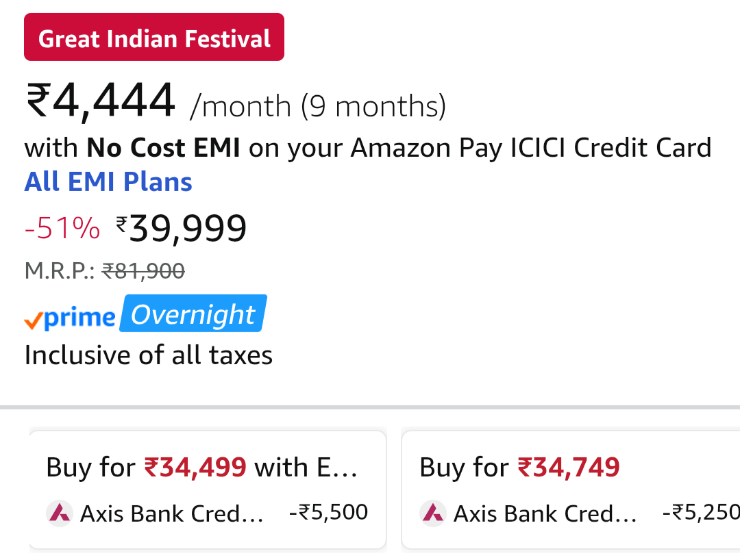The height and width of the screenshot is (560, 740).
Task: Tap the orange Prime checkmark
Action: tap(33, 320)
